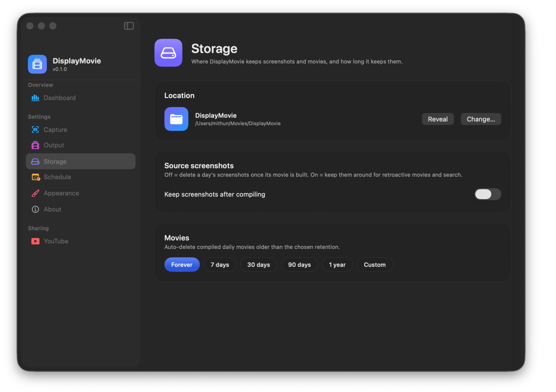Screen dimensions: 556x392
Task: Choose 90 days retention
Action: pyautogui.click(x=300, y=265)
